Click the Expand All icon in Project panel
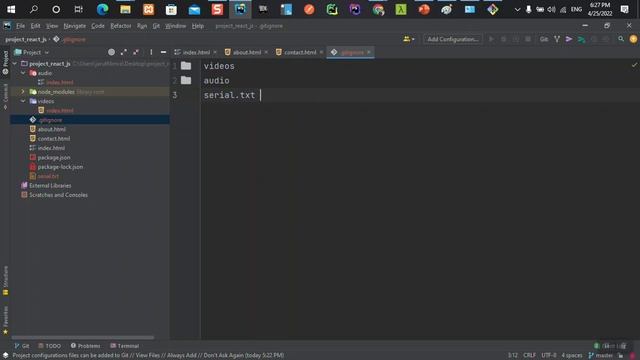Image resolution: width=640 pixels, height=360 pixels. [x=124, y=52]
